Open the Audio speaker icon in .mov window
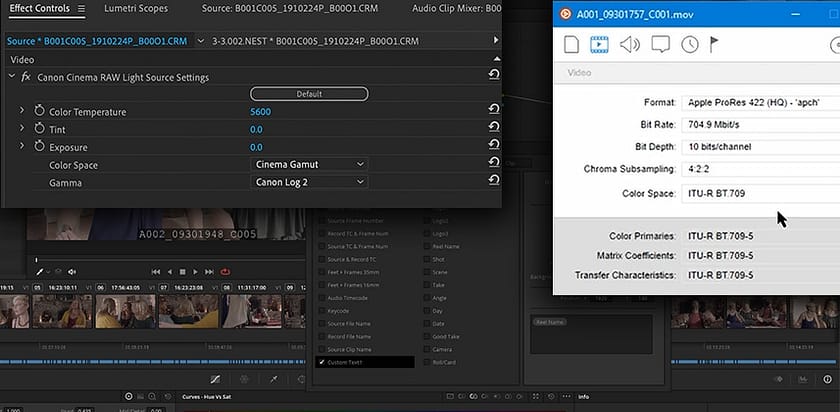 tap(629, 44)
